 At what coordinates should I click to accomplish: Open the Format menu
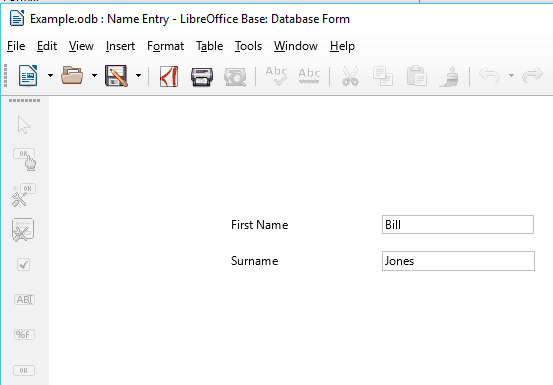(165, 46)
